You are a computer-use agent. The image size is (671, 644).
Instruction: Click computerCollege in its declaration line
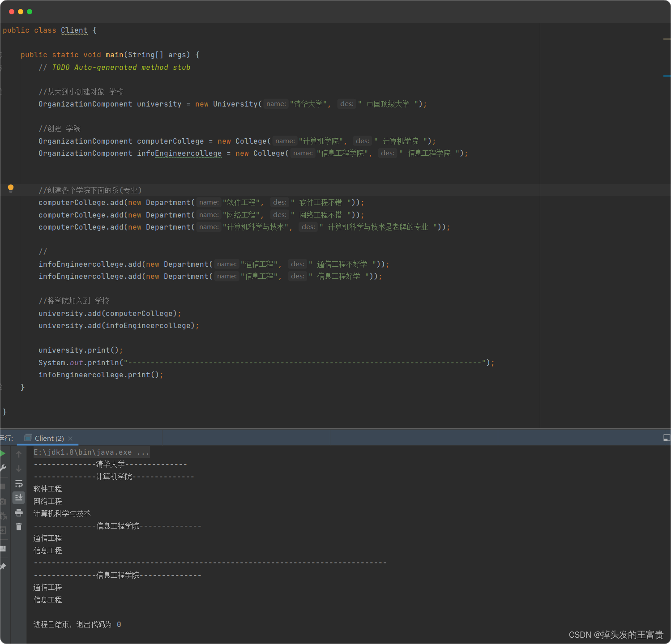(170, 141)
